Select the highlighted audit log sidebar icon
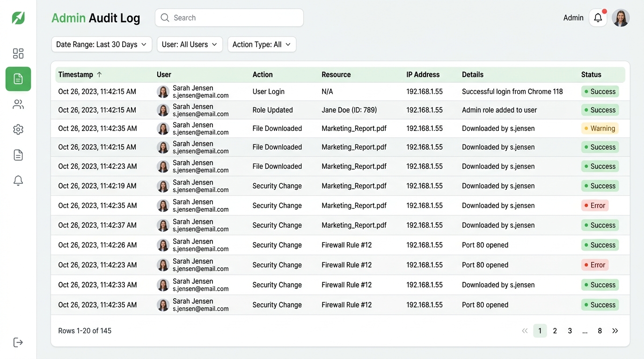644x359 pixels. 18,79
